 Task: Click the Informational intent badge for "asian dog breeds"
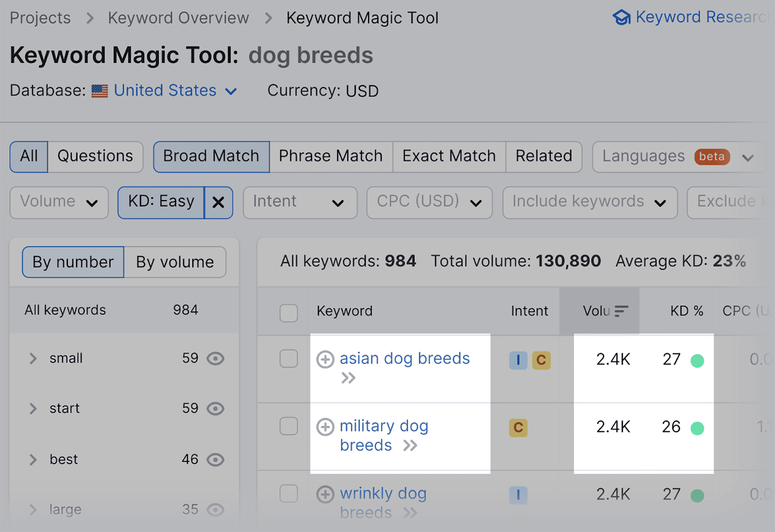[518, 360]
